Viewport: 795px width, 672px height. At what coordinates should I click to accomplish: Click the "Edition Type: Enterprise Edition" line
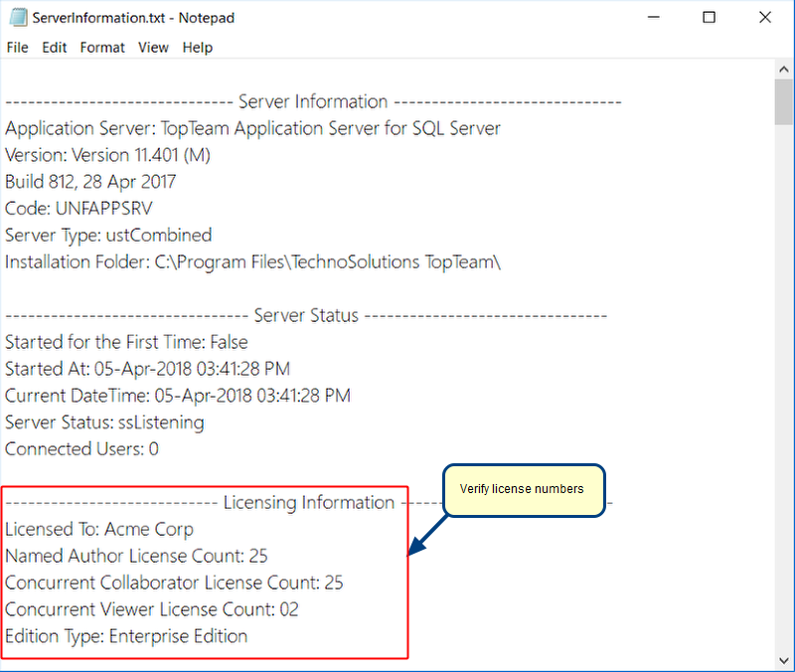coord(126,636)
